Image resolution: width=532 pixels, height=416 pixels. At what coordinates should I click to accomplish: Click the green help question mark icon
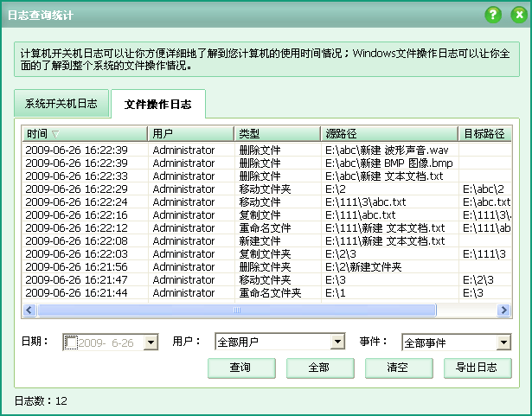[493, 15]
